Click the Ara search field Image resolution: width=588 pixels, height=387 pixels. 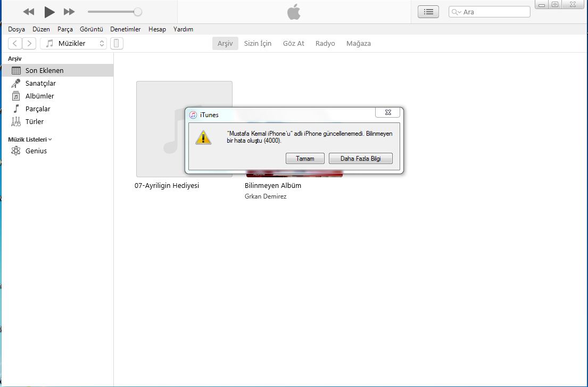490,12
